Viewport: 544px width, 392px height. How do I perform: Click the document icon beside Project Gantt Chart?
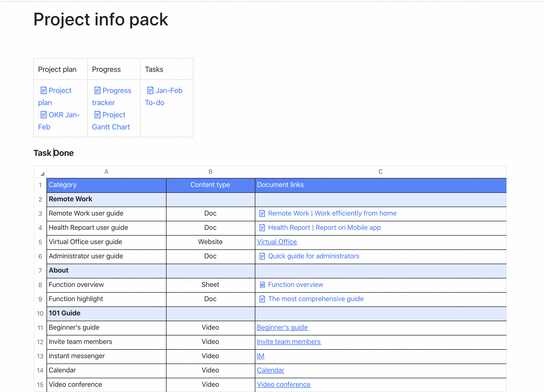(97, 115)
